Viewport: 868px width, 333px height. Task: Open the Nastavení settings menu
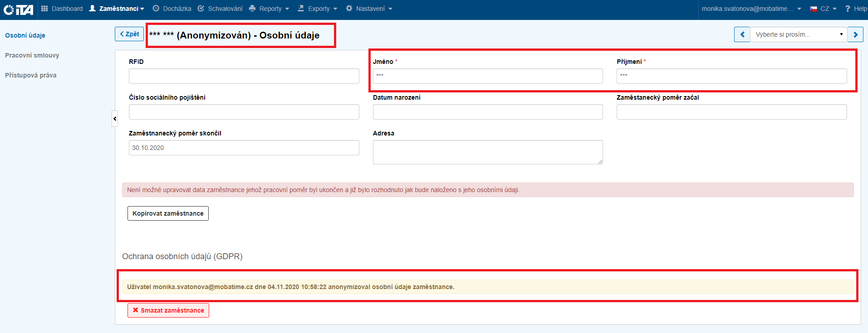point(369,9)
